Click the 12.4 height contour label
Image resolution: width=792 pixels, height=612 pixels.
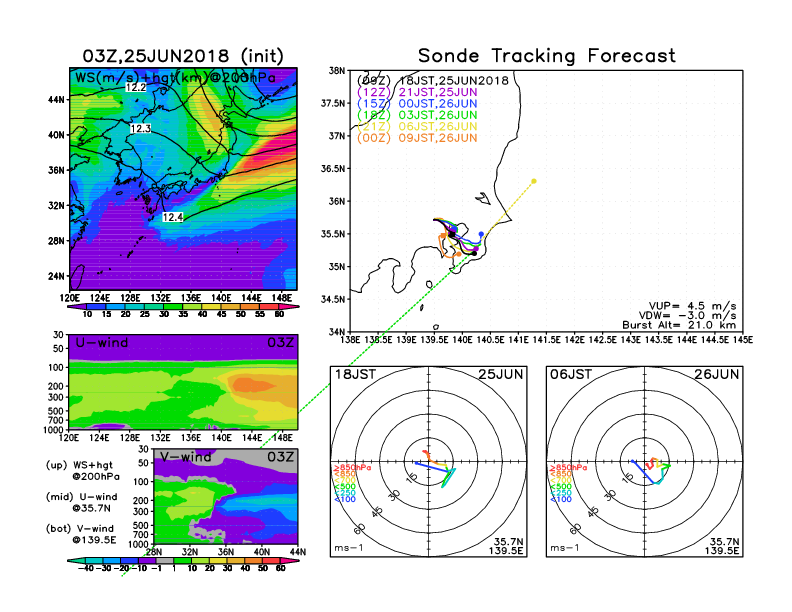coord(172,217)
